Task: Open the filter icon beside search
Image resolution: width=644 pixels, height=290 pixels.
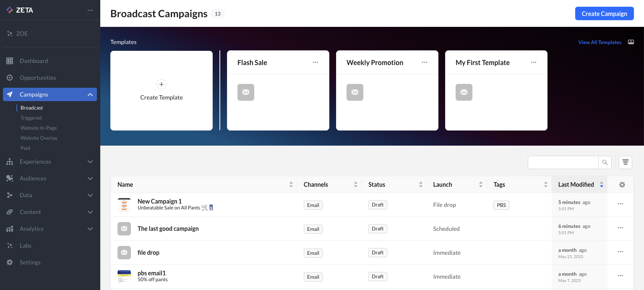Action: (625, 162)
